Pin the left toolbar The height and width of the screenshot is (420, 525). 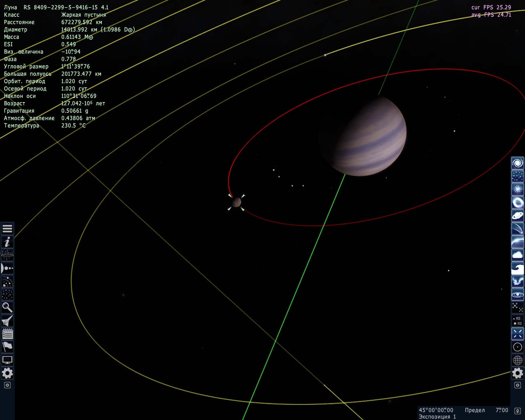click(x=7, y=385)
